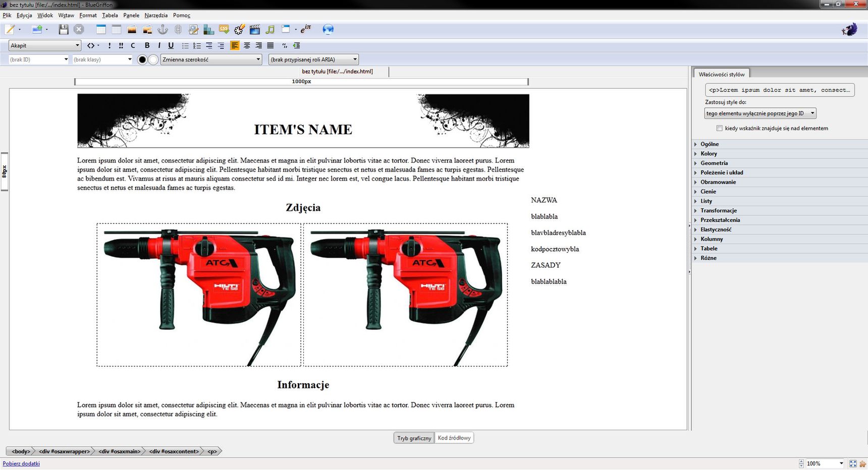Create a new document with the pencil icon

(x=10, y=30)
